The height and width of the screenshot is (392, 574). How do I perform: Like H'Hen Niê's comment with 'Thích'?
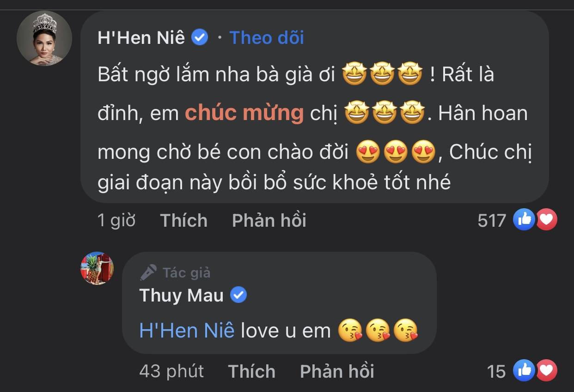[x=183, y=221]
